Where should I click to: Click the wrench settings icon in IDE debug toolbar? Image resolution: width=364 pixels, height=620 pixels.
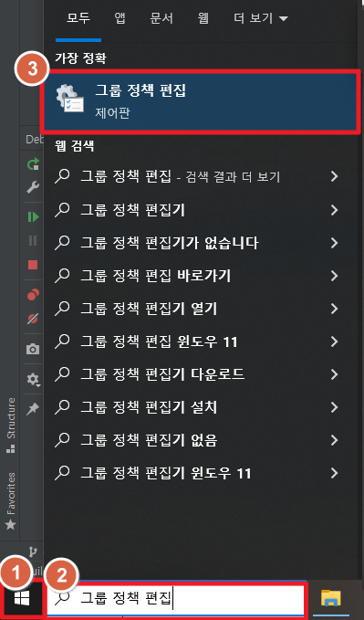33,187
